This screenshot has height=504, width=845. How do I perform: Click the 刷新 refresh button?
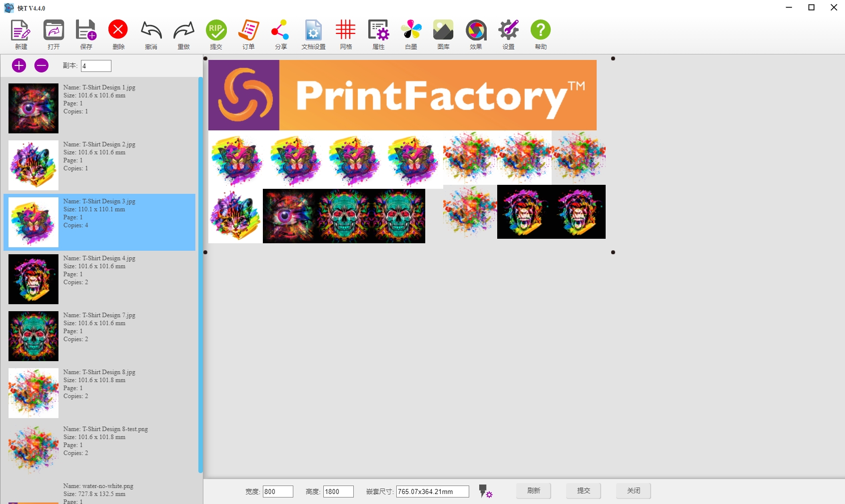point(533,491)
